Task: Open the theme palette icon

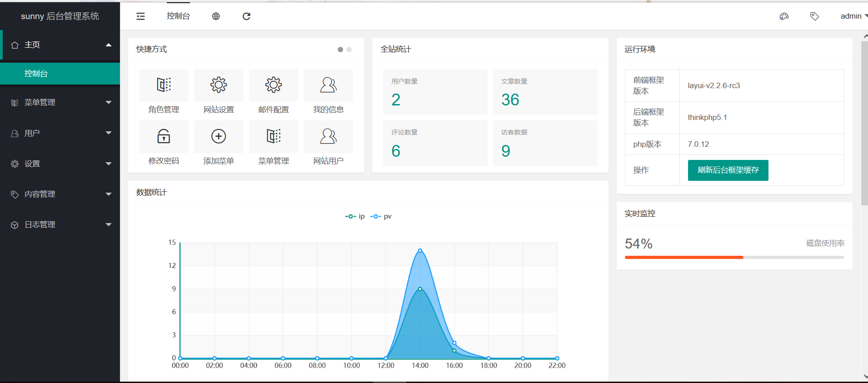Action: point(784,16)
